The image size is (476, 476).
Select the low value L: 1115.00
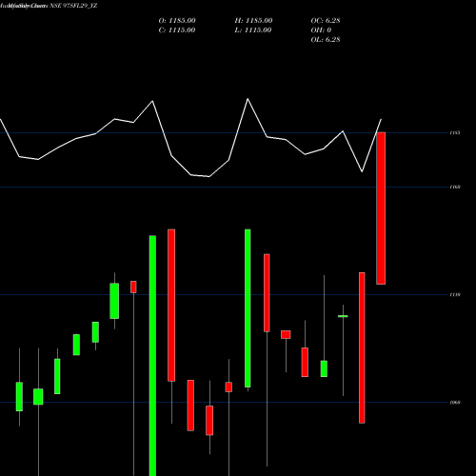click(253, 30)
